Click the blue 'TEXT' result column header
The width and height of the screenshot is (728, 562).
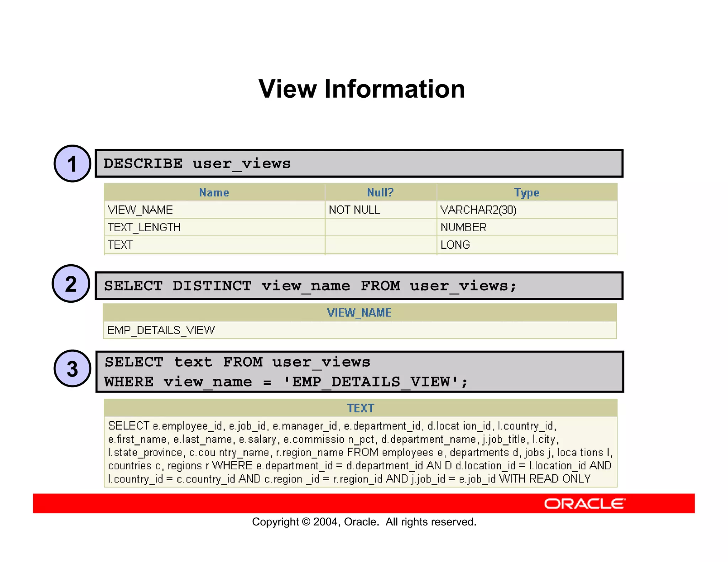point(360,408)
